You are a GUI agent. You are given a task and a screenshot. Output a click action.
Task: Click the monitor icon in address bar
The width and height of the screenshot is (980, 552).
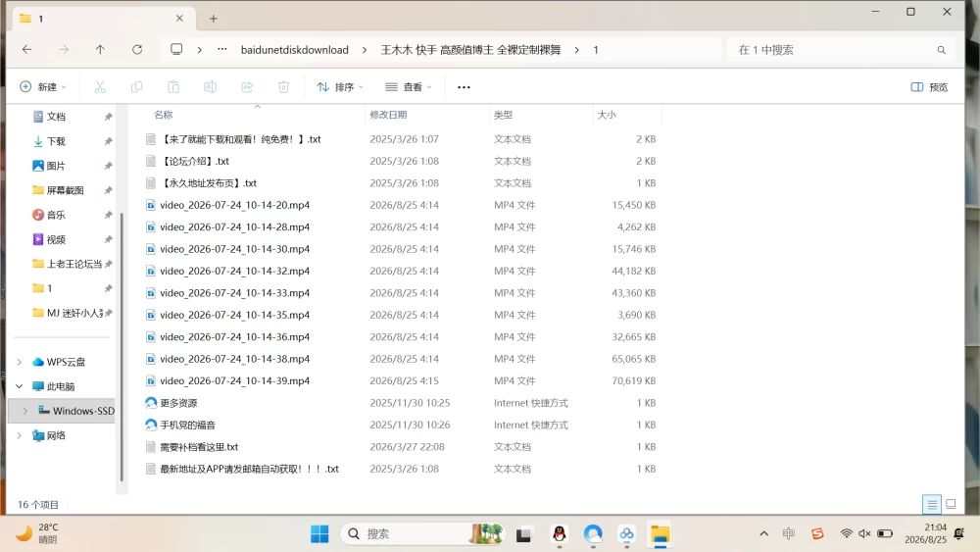click(176, 49)
